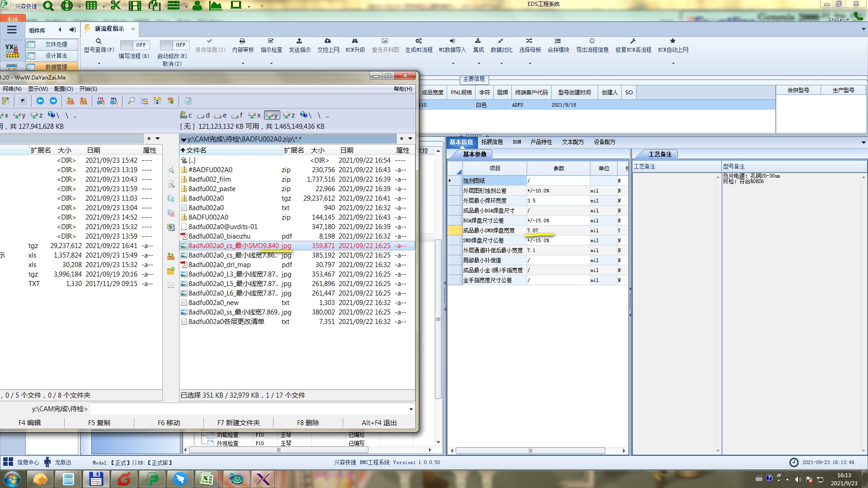Switch to the 拓展信息 tab
The width and height of the screenshot is (868, 488).
[x=492, y=142]
